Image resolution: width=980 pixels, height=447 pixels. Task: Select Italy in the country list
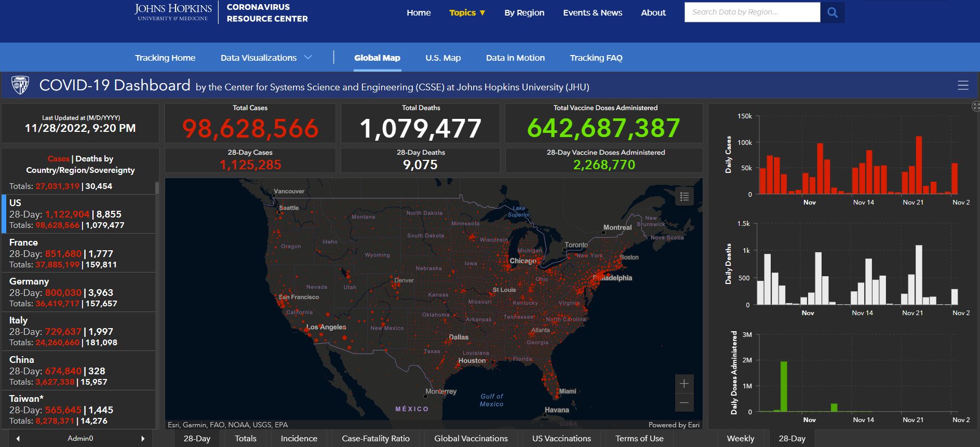tap(79, 331)
